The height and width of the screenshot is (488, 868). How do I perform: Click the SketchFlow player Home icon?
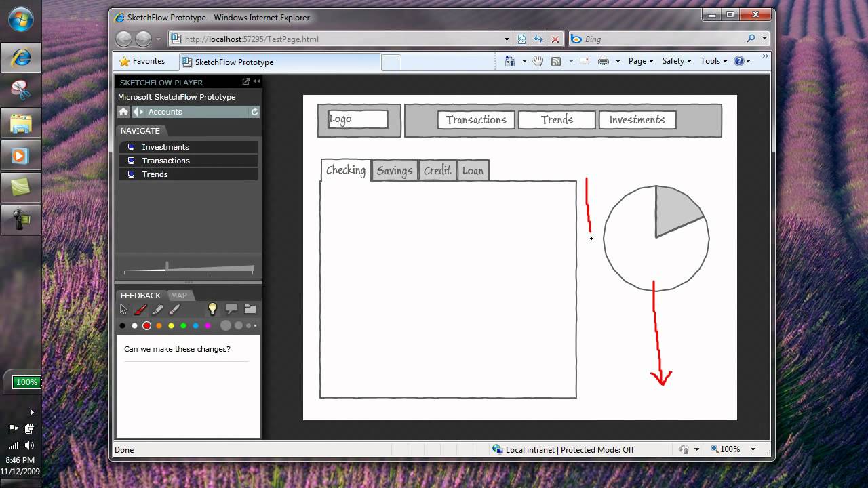[x=123, y=112]
